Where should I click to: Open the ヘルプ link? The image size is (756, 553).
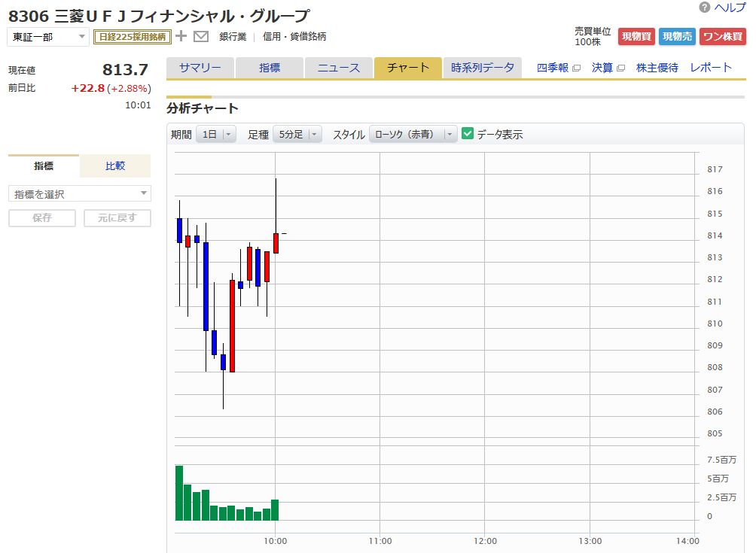click(x=730, y=8)
